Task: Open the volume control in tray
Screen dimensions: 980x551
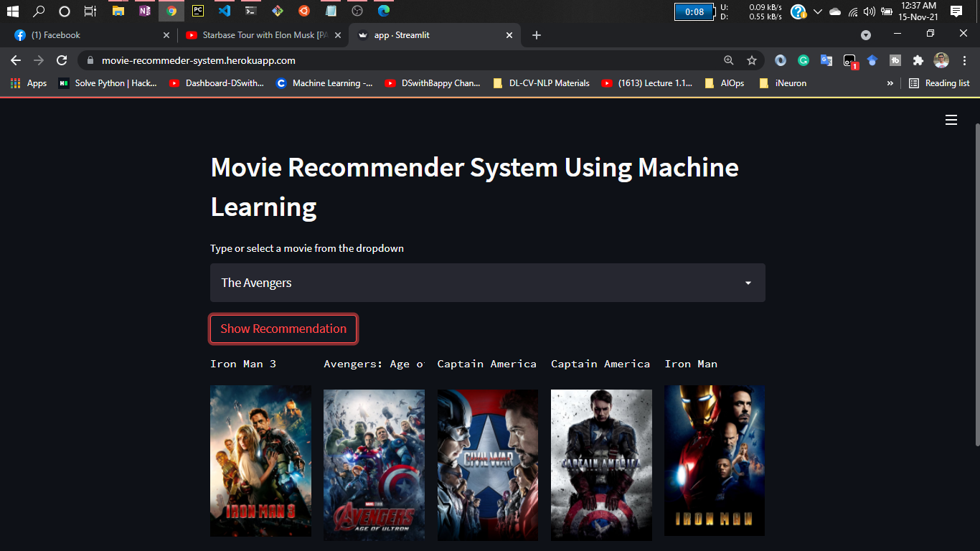Action: (869, 11)
